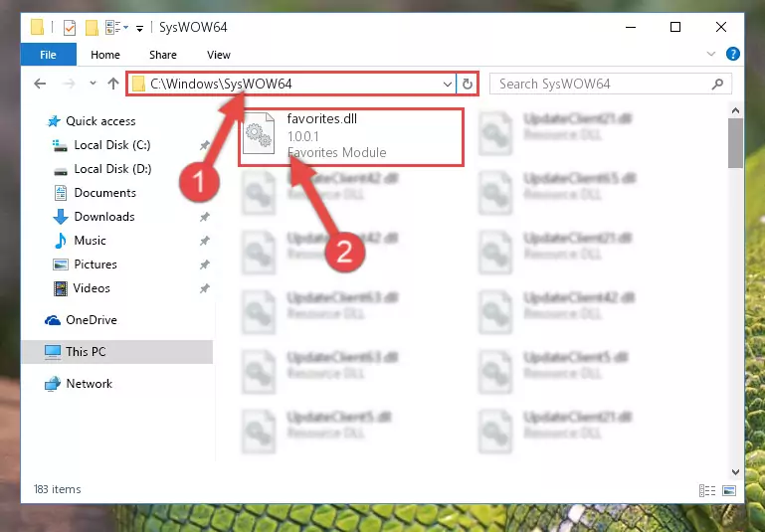The image size is (765, 532).
Task: Switch to the Share ribbon tab
Action: tap(163, 55)
